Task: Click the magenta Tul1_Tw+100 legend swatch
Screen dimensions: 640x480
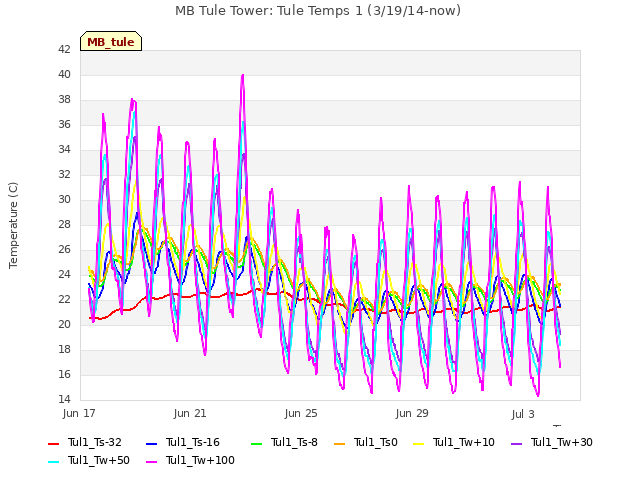Action: tap(151, 461)
